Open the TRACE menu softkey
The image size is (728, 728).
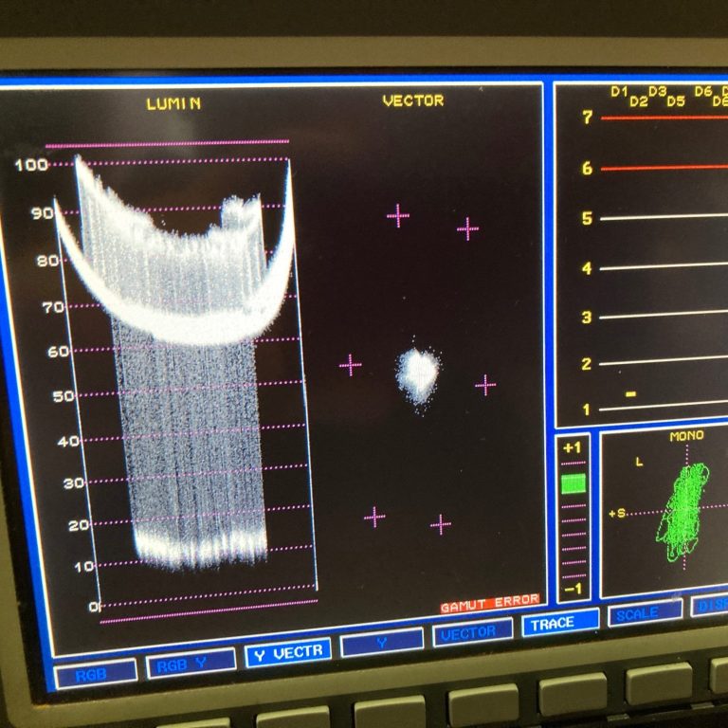(x=560, y=623)
